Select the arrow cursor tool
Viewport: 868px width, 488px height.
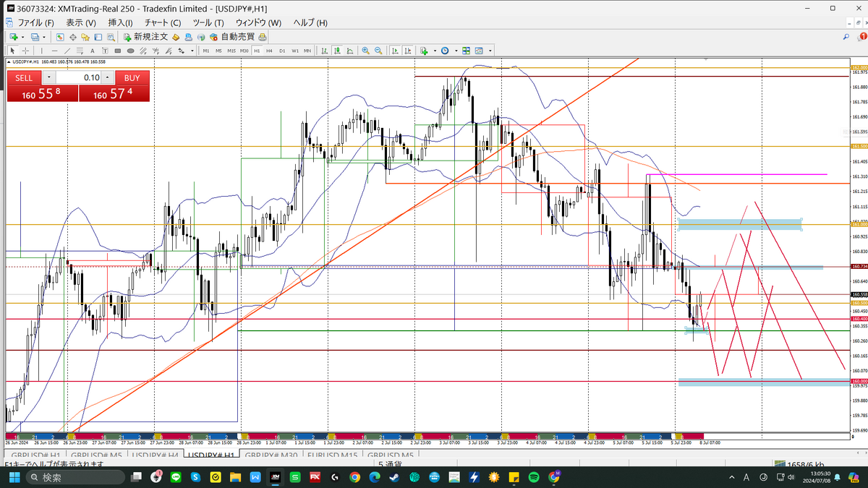click(x=12, y=51)
